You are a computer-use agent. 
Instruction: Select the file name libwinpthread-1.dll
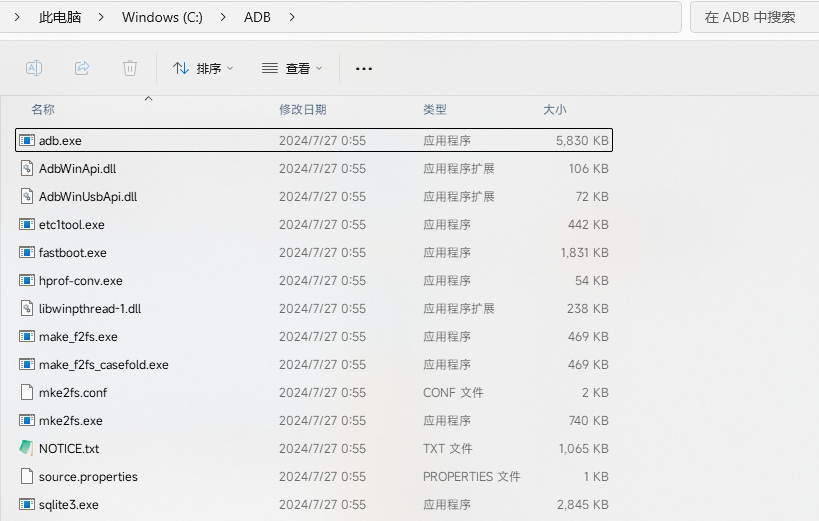coord(90,309)
